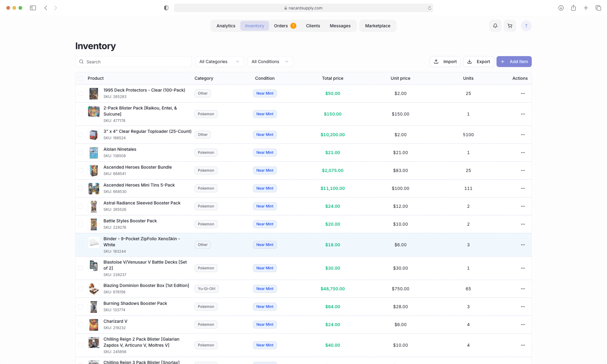This screenshot has height=364, width=607.
Task: Open the shopping cart
Action: [x=510, y=26]
